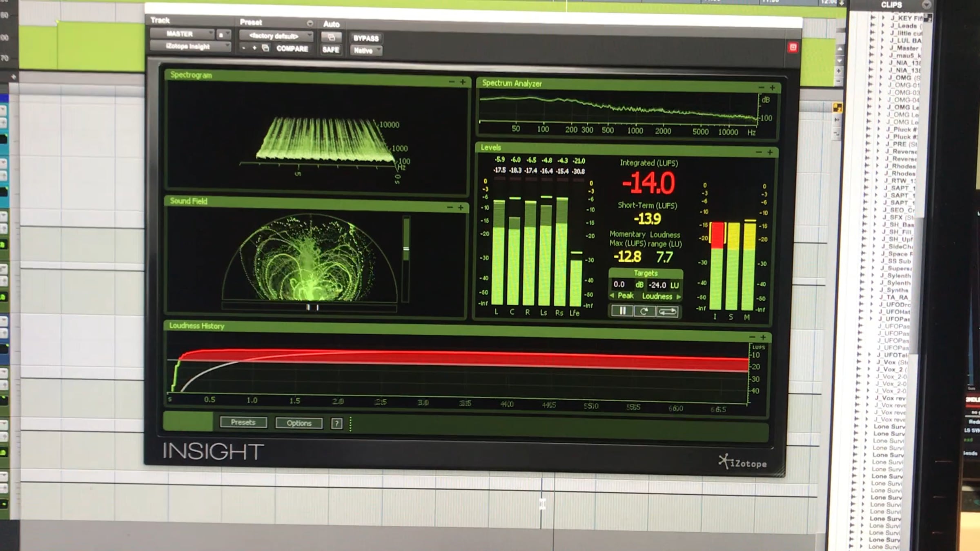
Task: Click the right arrow beside Loudness target
Action: click(x=679, y=297)
